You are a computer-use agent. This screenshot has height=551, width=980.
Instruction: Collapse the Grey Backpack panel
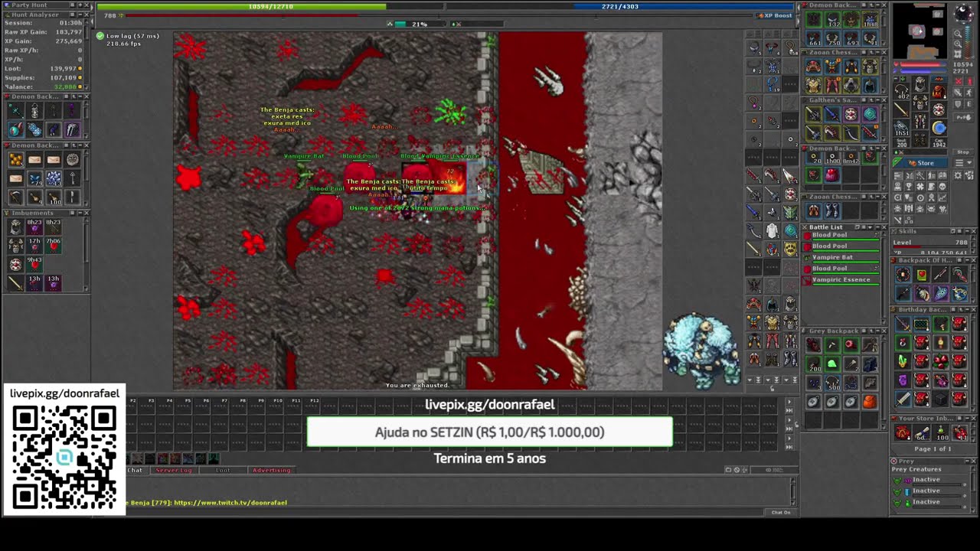(x=877, y=331)
